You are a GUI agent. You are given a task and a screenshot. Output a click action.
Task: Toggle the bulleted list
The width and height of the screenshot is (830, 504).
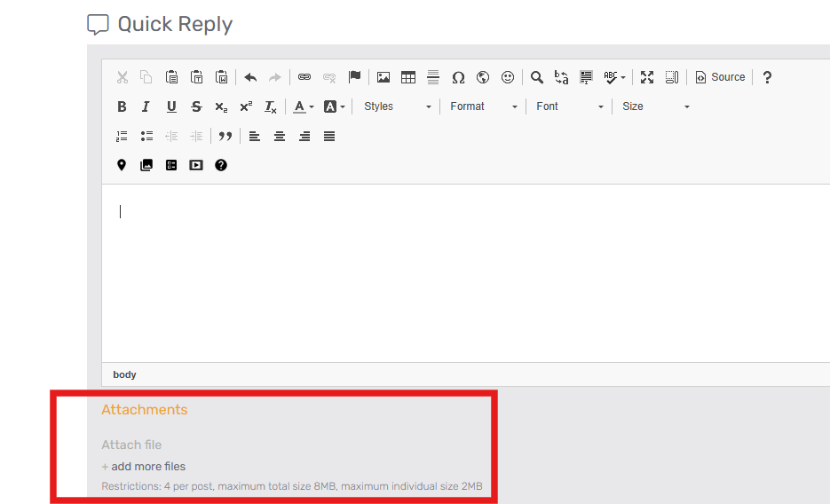point(146,137)
